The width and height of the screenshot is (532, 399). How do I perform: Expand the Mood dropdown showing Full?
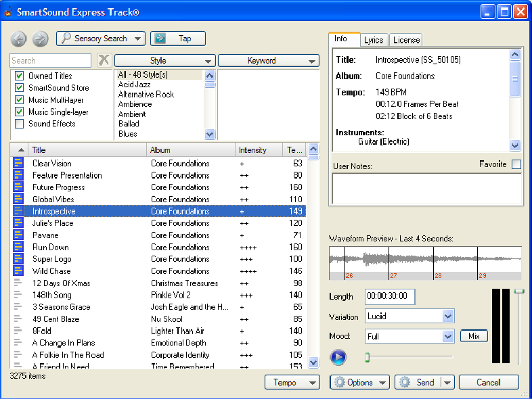click(409, 336)
